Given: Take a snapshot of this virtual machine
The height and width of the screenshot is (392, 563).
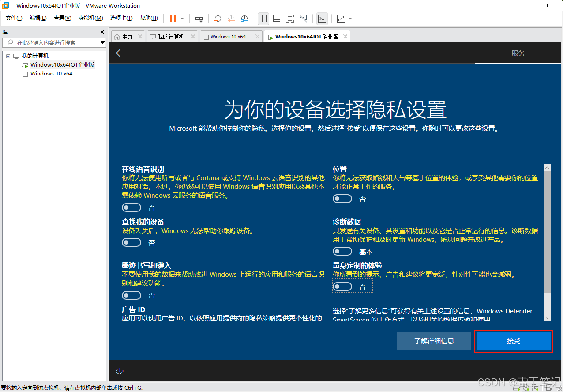Looking at the screenshot, I should [218, 19].
